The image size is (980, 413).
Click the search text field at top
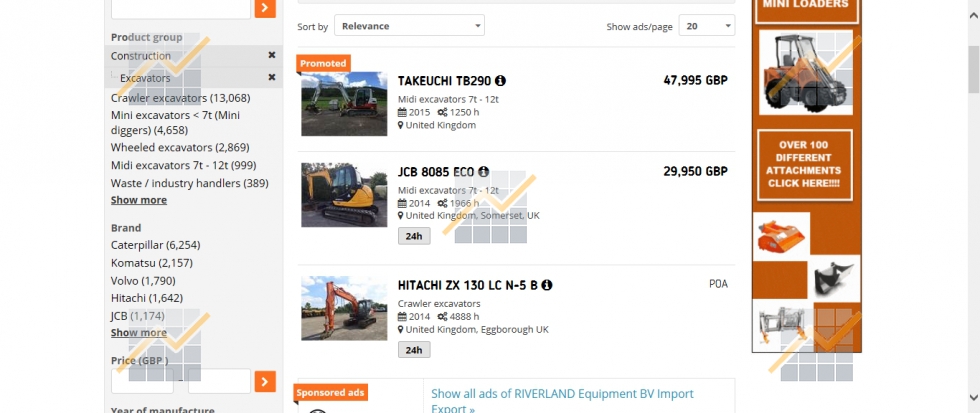181,8
